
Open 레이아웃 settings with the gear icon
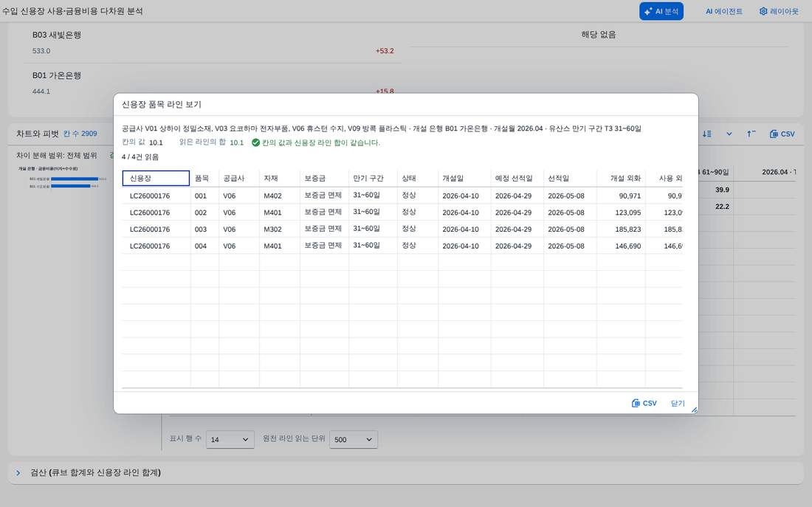point(779,11)
